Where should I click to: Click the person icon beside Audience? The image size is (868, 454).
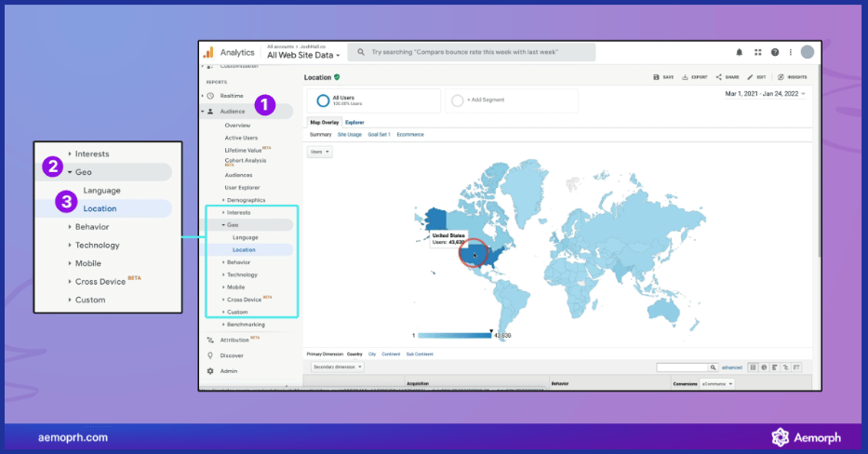210,112
